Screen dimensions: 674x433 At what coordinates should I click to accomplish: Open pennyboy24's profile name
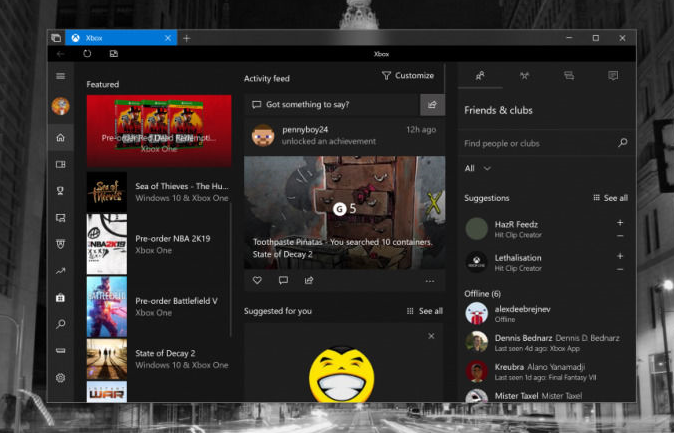click(x=305, y=129)
